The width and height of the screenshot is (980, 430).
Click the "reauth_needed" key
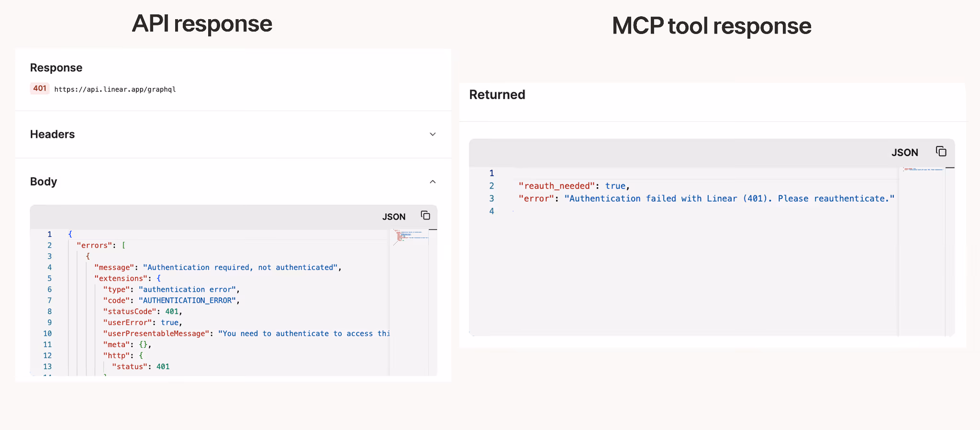pos(557,186)
